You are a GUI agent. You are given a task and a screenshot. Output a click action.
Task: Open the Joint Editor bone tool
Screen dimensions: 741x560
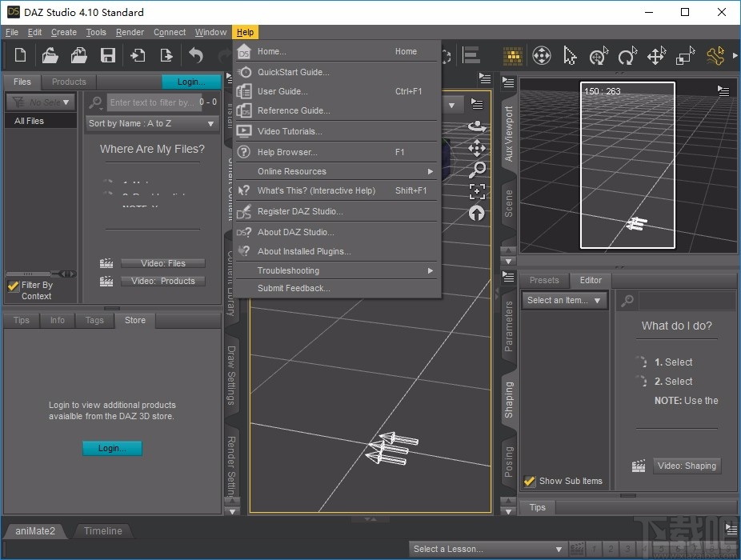715,56
